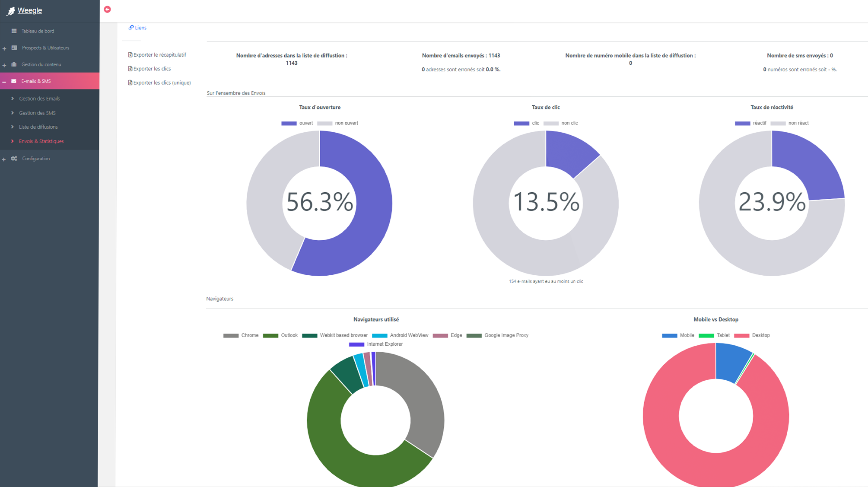Viewport: 868px width, 487px height.
Task: Click the Gestion du contenu briefcase icon
Action: coord(14,64)
